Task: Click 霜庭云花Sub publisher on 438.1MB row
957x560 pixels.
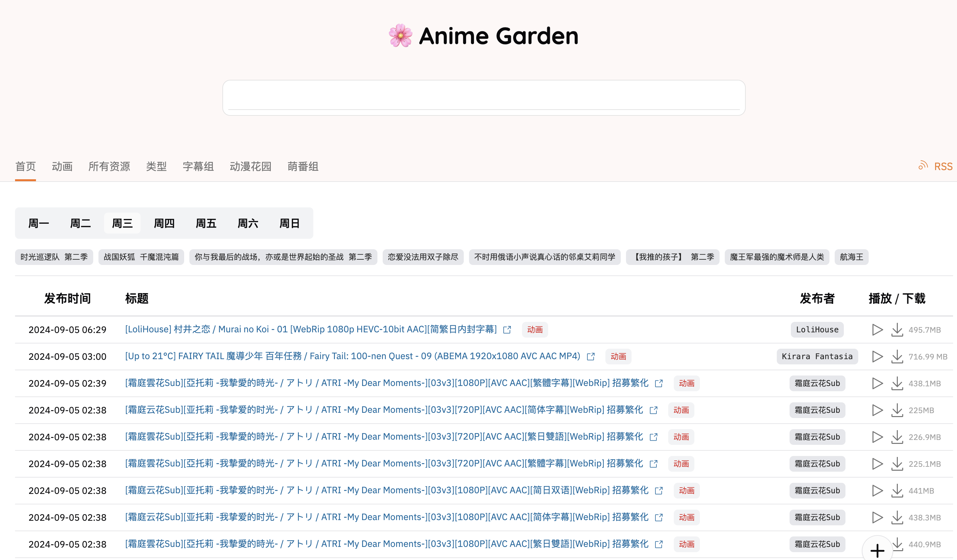Action: (817, 383)
